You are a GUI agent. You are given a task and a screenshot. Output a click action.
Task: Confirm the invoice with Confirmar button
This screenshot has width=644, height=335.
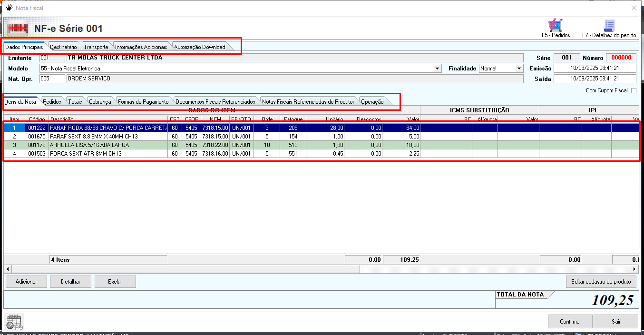coord(570,322)
